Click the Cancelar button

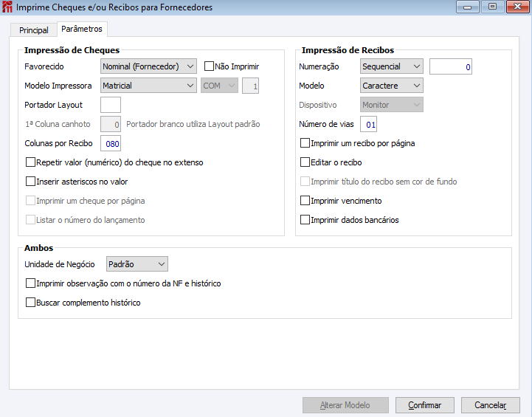490,405
